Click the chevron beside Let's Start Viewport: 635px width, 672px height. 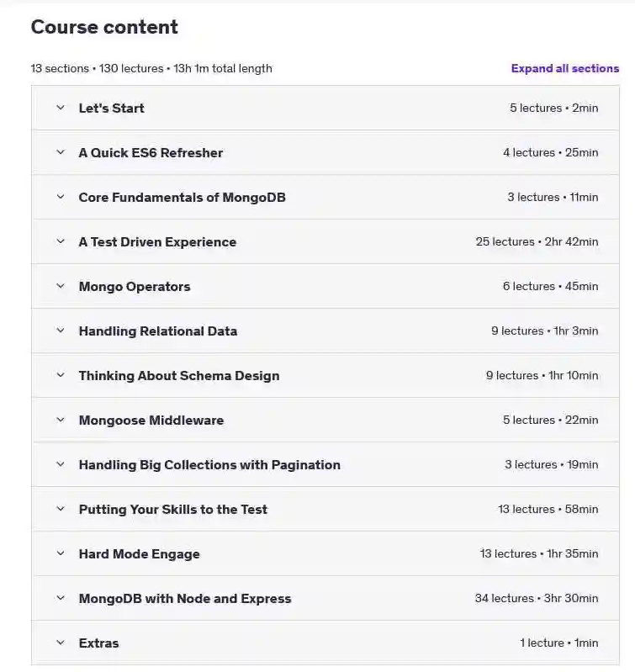(x=61, y=108)
